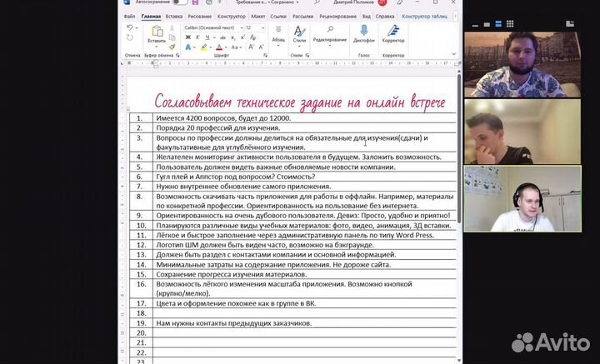This screenshot has height=364, width=600.
Task: Click the Undo arrow icon
Action: pyautogui.click(x=129, y=27)
